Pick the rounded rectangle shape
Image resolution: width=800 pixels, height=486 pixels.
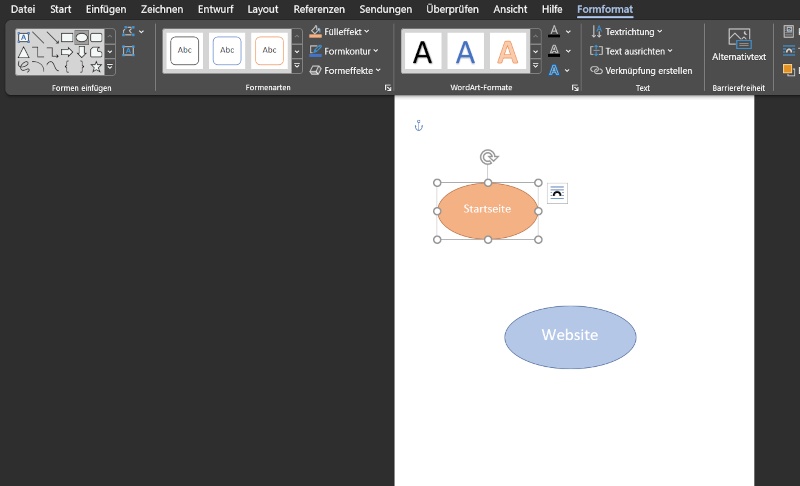pos(96,37)
